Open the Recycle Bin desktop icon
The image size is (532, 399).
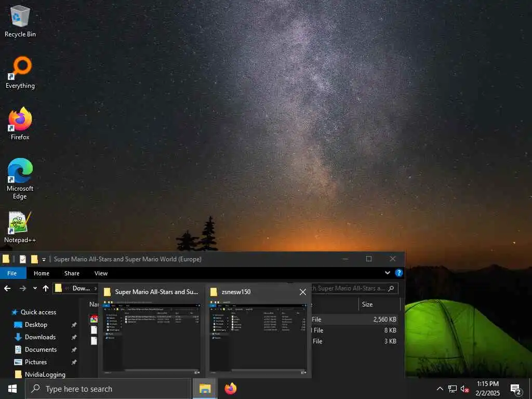point(20,21)
